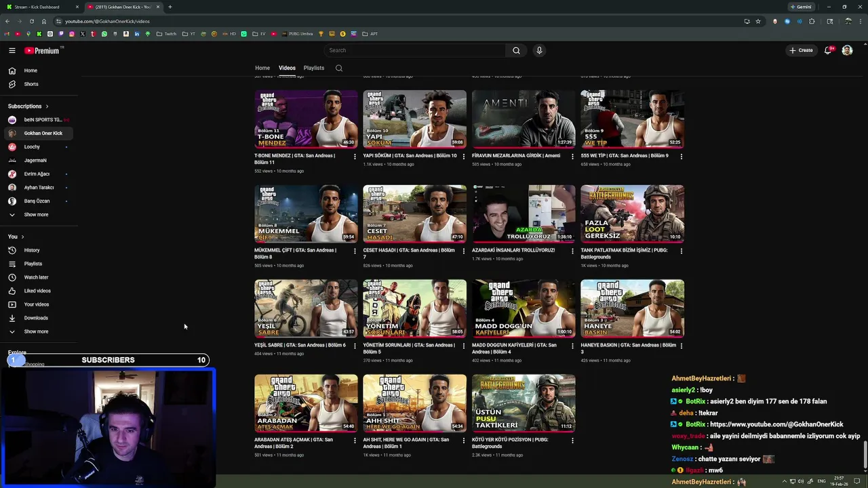This screenshot has height=488, width=868.
Task: Go back to the previous page
Action: click(7, 21)
